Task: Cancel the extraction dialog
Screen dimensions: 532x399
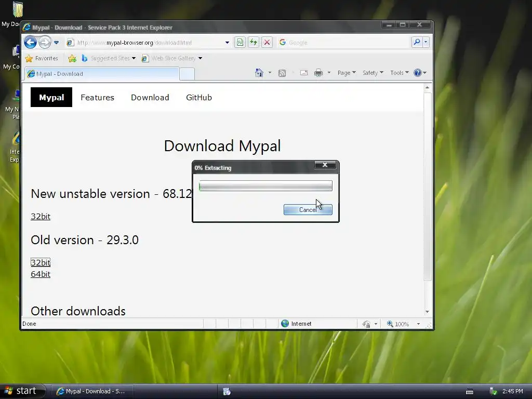Action: [308, 210]
